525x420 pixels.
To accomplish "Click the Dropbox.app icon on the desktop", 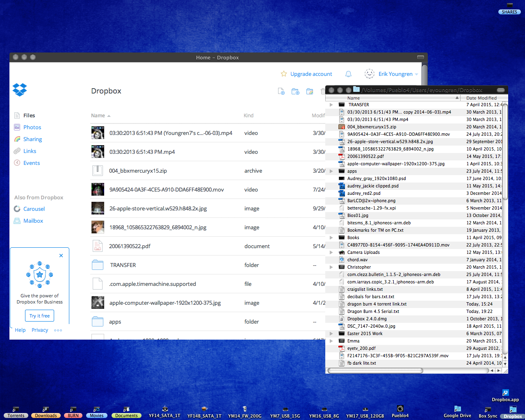I will pos(505,393).
